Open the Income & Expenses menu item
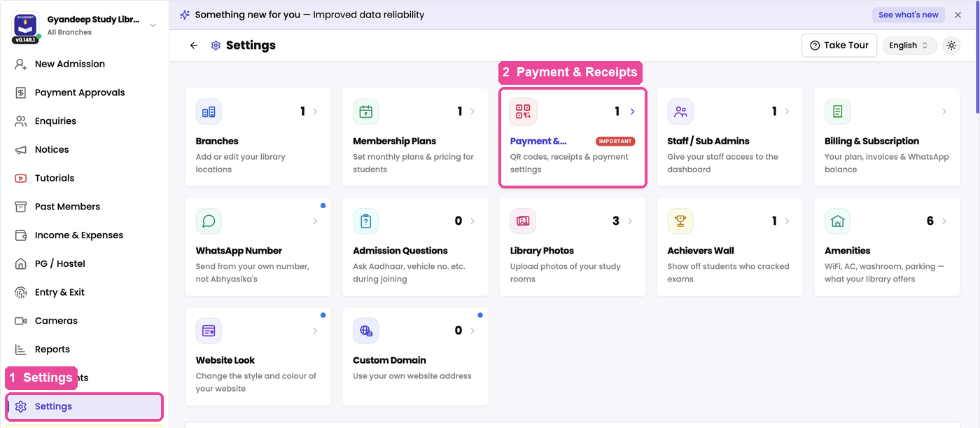 pyautogui.click(x=84, y=235)
